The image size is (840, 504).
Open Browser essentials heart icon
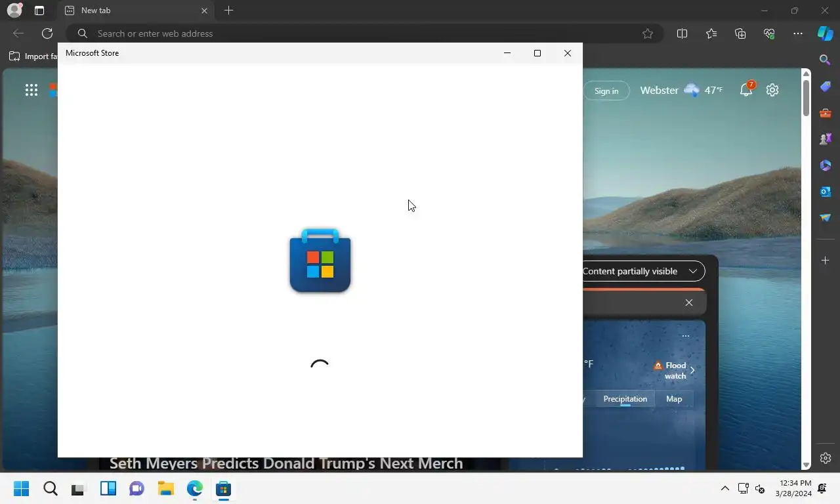[x=769, y=33]
